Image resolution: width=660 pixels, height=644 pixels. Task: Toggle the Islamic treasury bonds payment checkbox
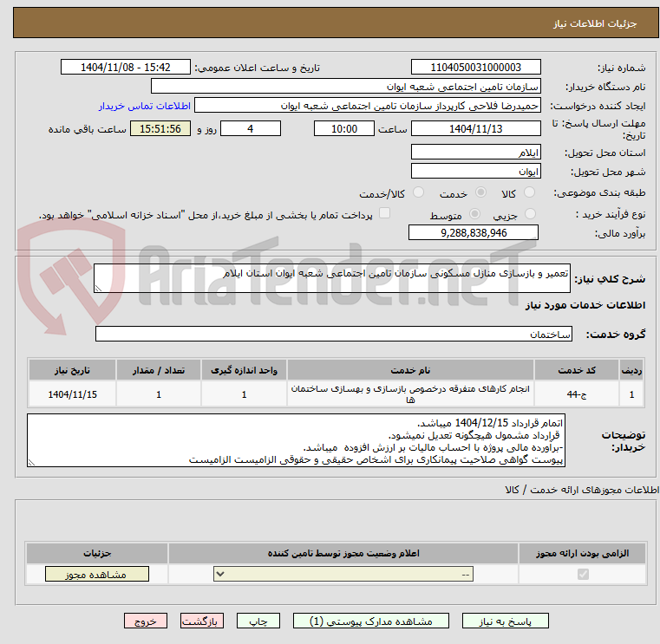point(384,213)
